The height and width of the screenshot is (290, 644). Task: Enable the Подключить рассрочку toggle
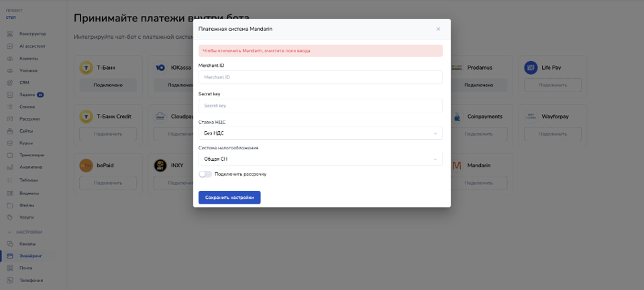click(x=205, y=174)
